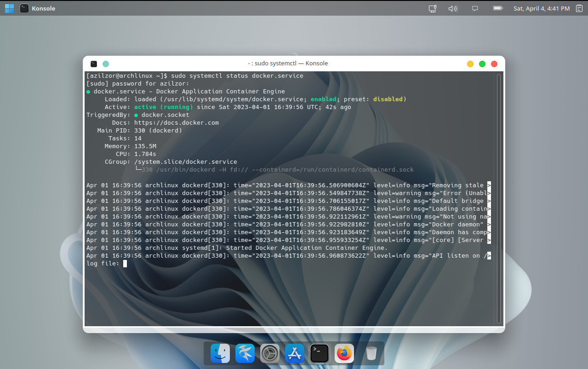This screenshot has height=369, width=588.
Task: Click the display configuration icon in the tray
Action: click(x=432, y=8)
